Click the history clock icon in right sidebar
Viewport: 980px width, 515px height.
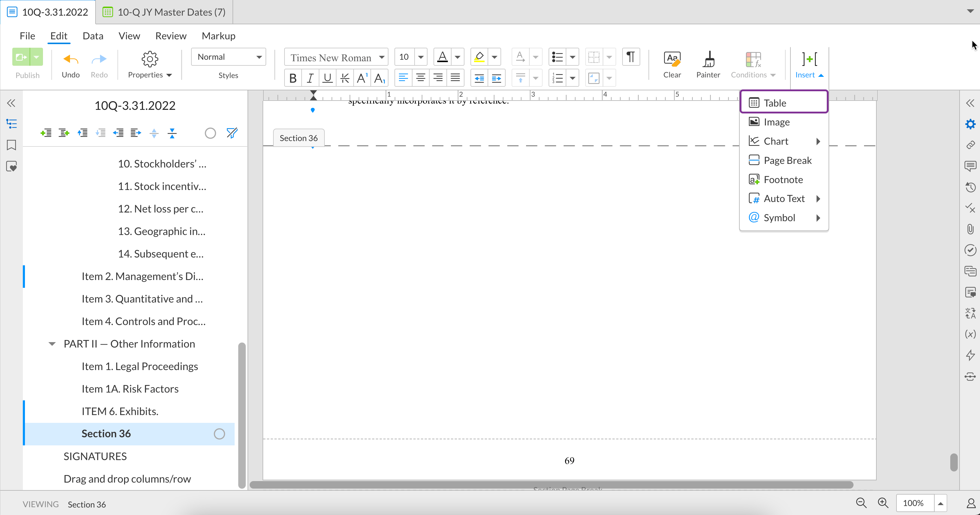970,187
